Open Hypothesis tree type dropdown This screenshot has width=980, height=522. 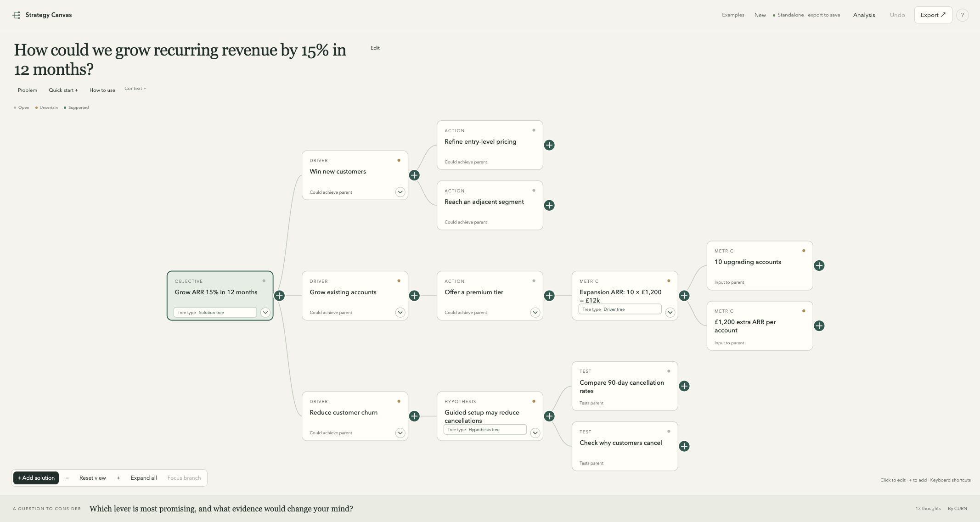point(485,430)
